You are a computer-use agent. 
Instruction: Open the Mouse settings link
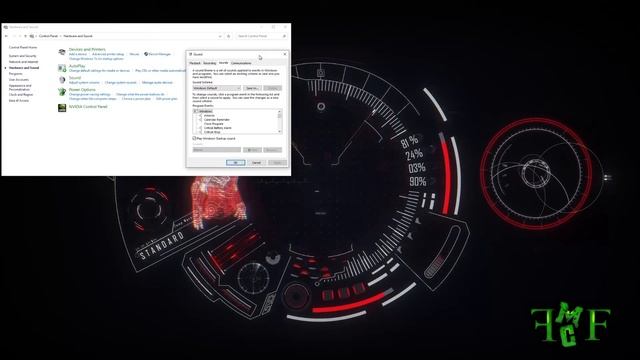134,54
